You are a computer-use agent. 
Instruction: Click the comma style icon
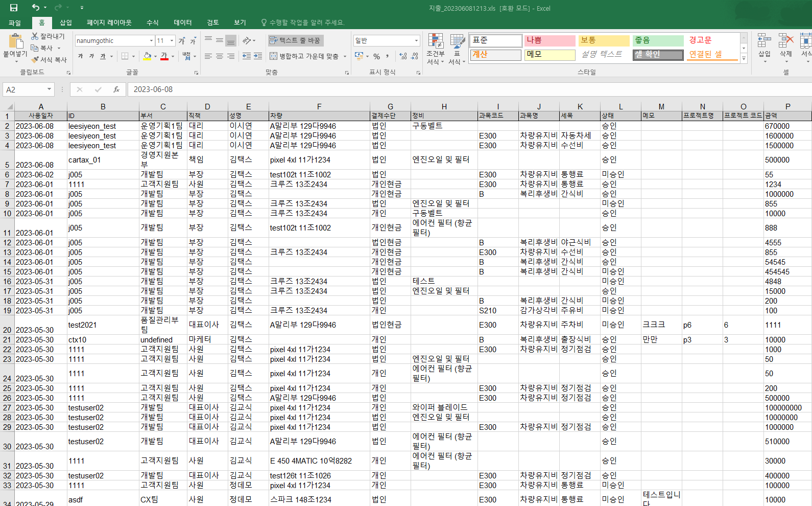387,56
